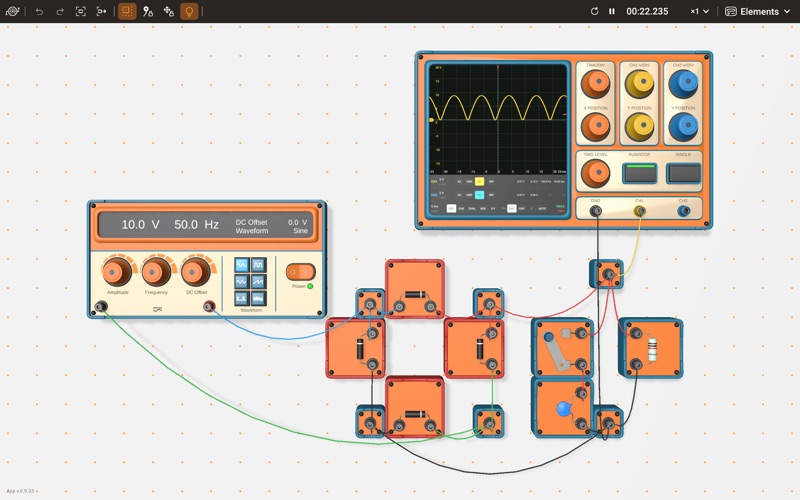Click the oscilloscope CH2 input connector
This screenshot has height=500, width=800.
pyautogui.click(x=683, y=210)
